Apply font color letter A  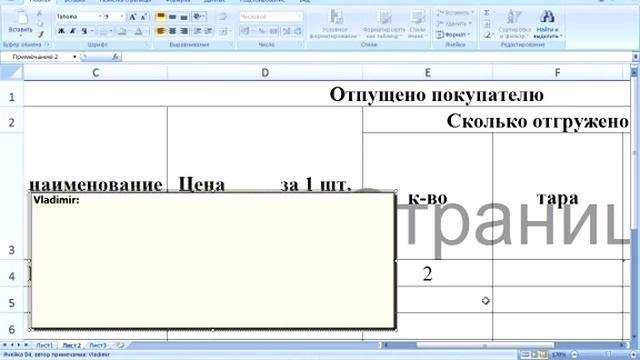point(139,31)
